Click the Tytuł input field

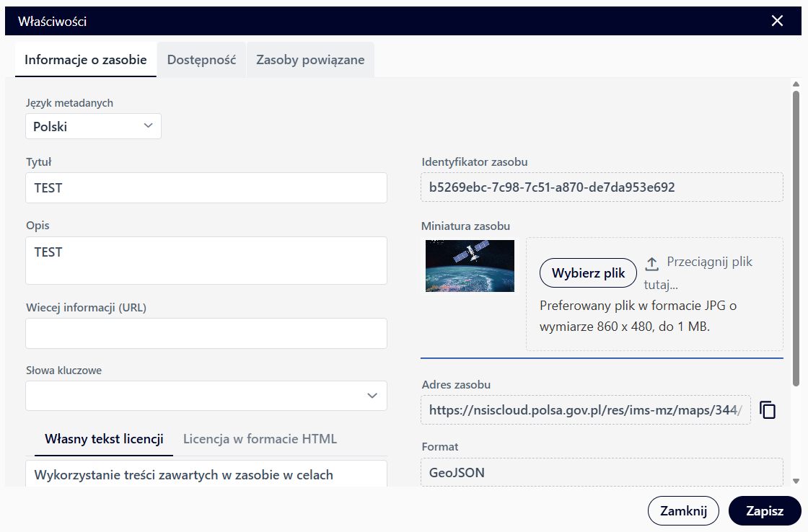tap(206, 188)
